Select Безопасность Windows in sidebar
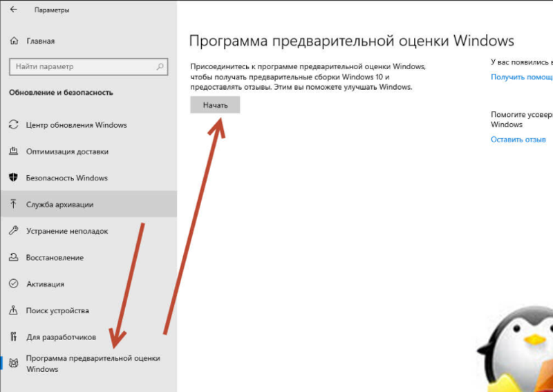 [x=88, y=178]
